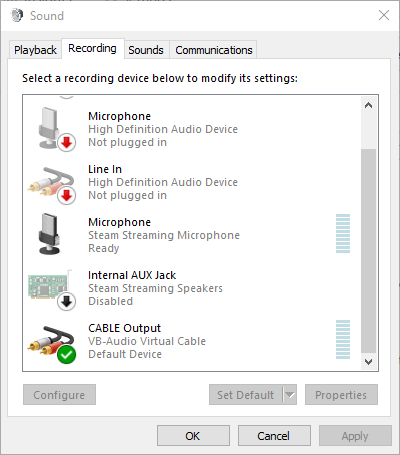
Task: Click the Line In RCA cable icon
Action: click(x=51, y=182)
